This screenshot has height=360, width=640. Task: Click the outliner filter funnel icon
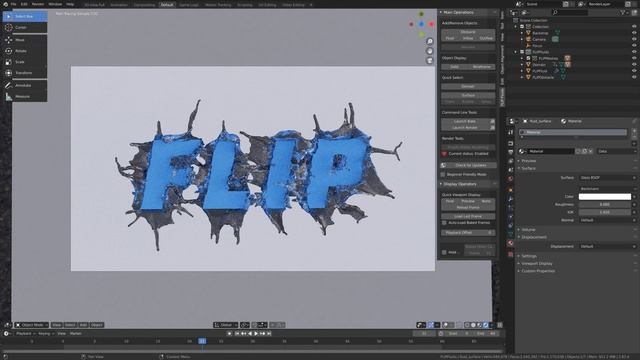point(622,13)
